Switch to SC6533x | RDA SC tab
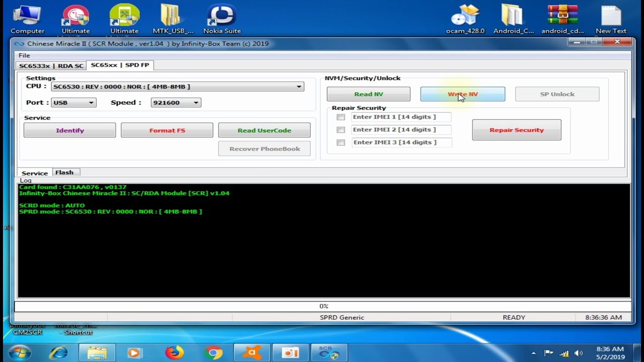This screenshot has height=362, width=644. [x=51, y=66]
